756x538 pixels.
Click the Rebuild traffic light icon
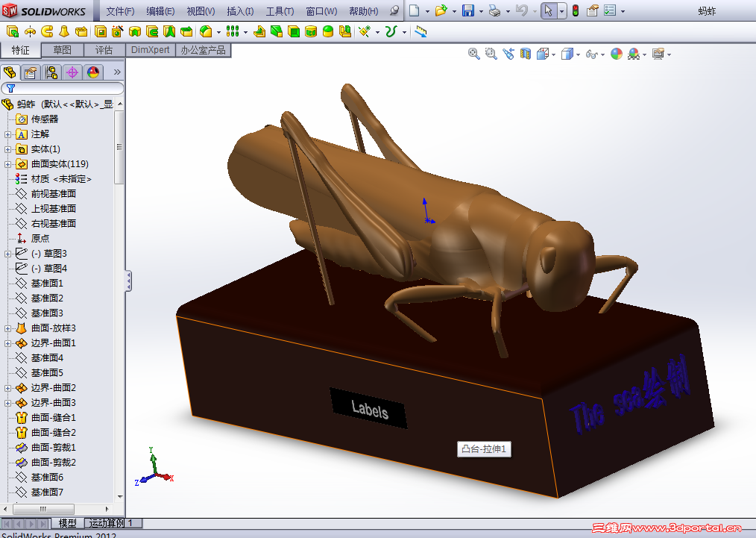575,10
